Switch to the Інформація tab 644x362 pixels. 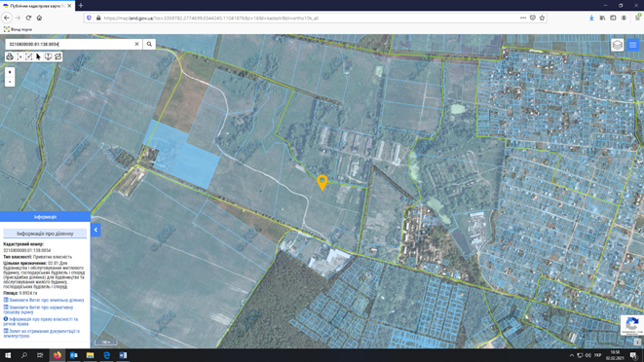coord(45,217)
